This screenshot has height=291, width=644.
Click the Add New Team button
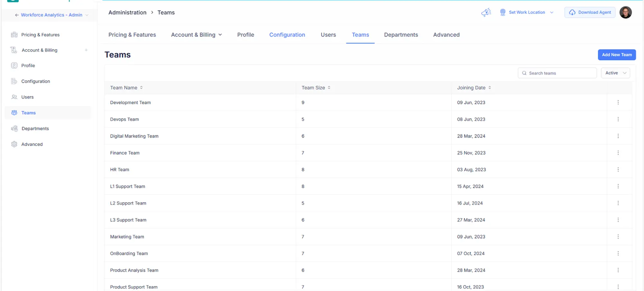pyautogui.click(x=617, y=55)
